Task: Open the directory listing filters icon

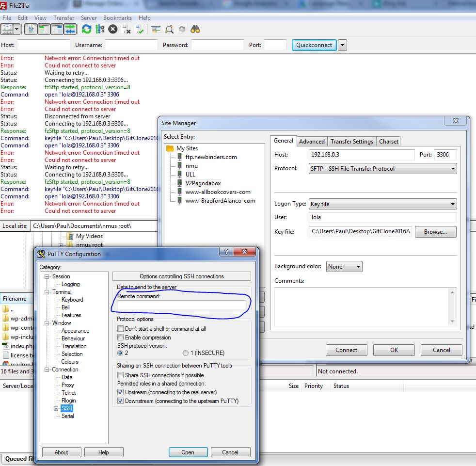Action: [156, 30]
